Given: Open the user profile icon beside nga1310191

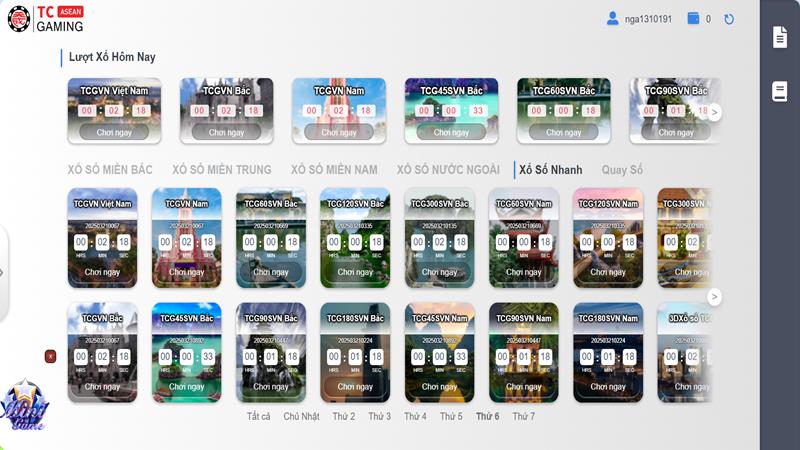Looking at the screenshot, I should (612, 19).
